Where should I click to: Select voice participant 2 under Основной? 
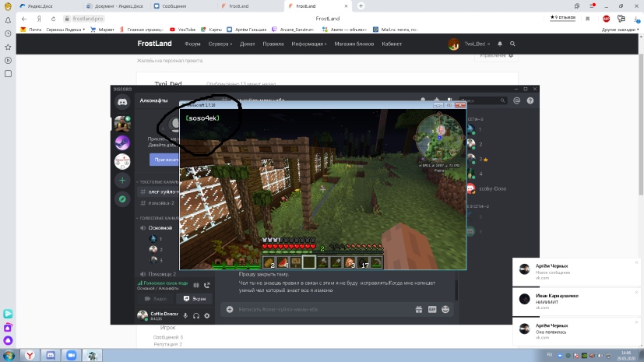tap(157, 249)
